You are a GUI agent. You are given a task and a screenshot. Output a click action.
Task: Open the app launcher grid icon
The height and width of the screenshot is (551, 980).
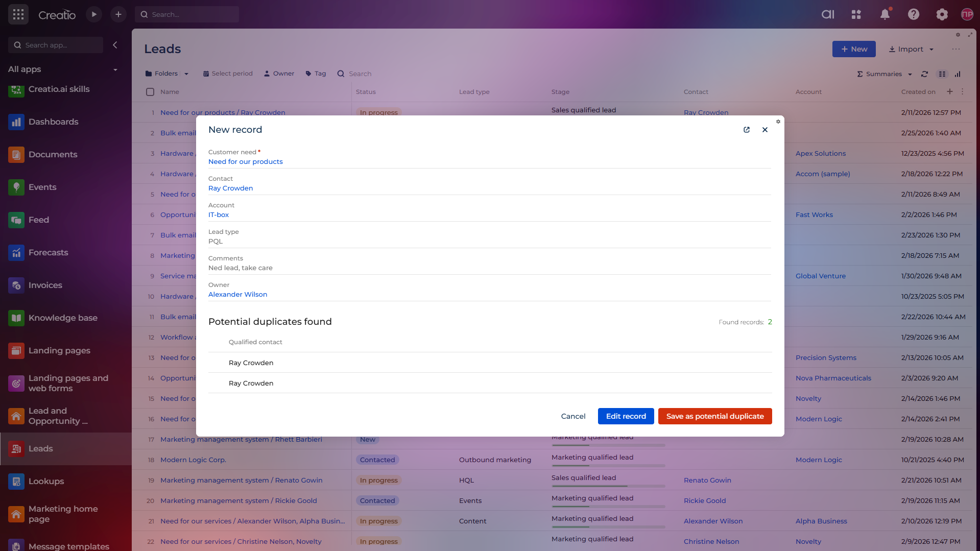tap(18, 14)
